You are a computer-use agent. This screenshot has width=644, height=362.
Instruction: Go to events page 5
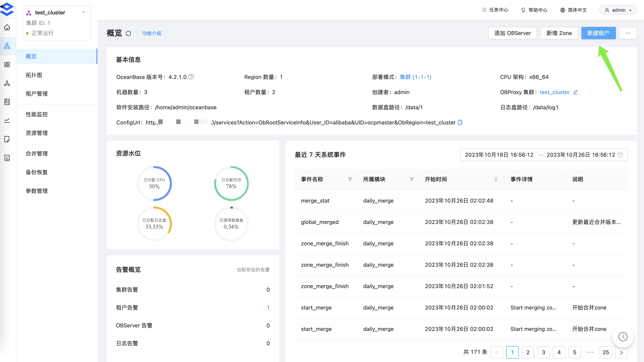575,352
